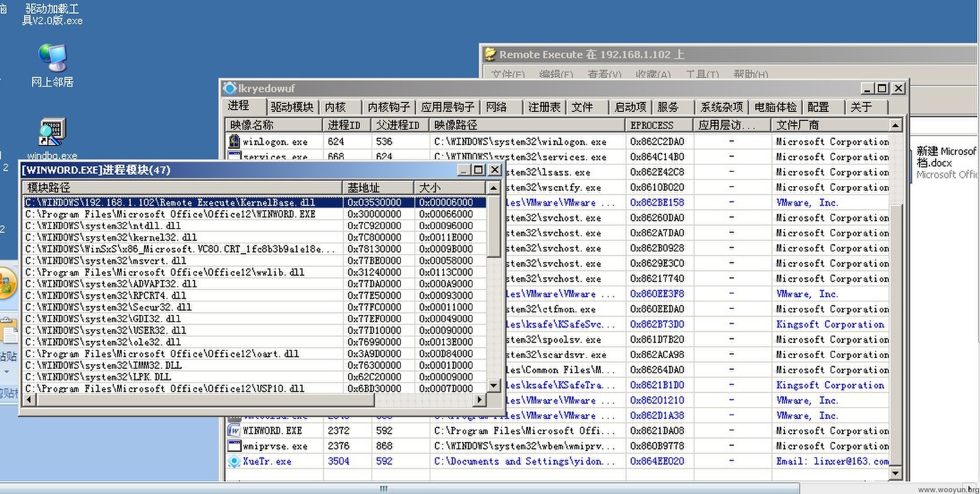Open the 网上邻居 desktop icon
980x494 pixels.
(x=52, y=65)
